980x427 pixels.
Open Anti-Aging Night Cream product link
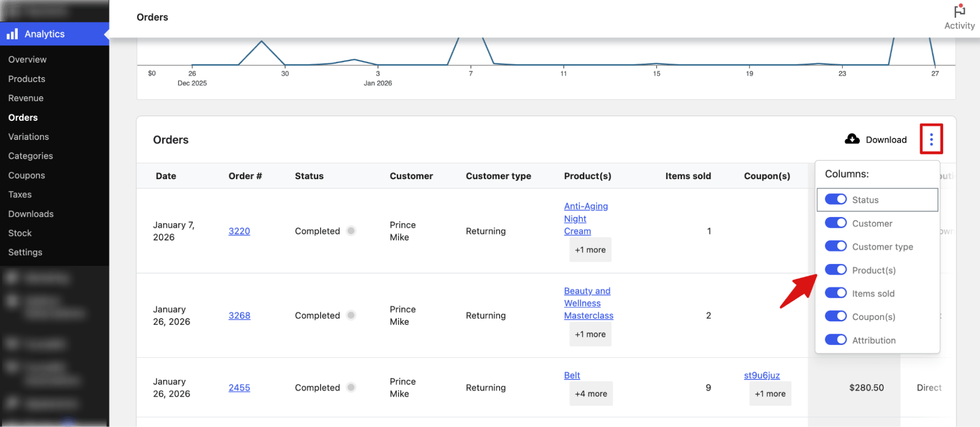(586, 218)
